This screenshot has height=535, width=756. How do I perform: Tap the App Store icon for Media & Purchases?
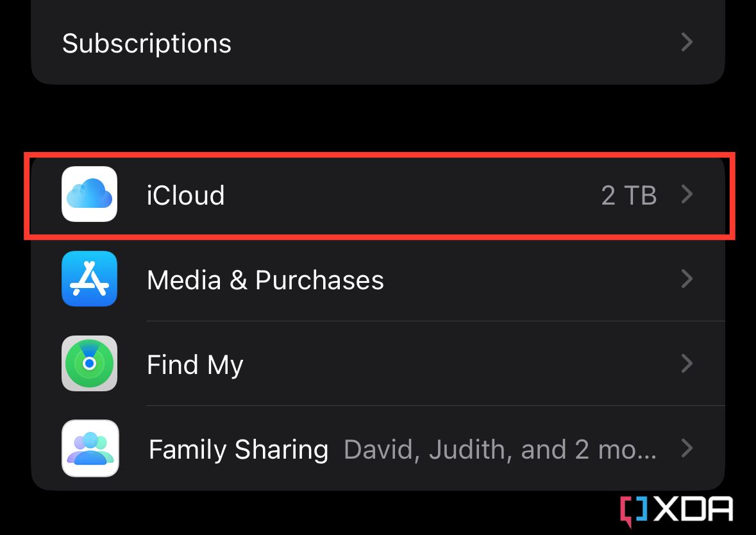pos(89,279)
